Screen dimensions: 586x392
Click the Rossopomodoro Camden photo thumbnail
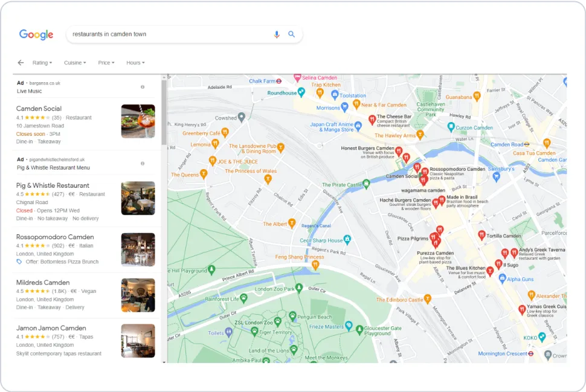click(138, 249)
